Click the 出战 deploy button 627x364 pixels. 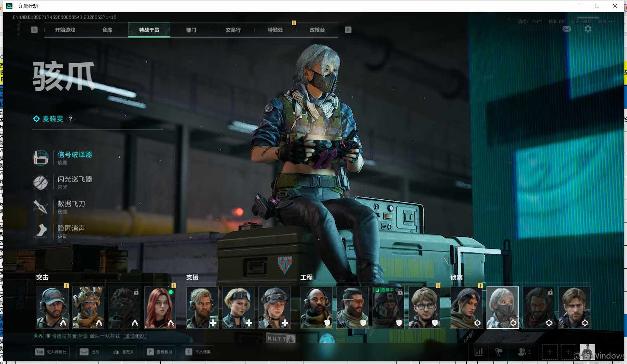(90, 352)
